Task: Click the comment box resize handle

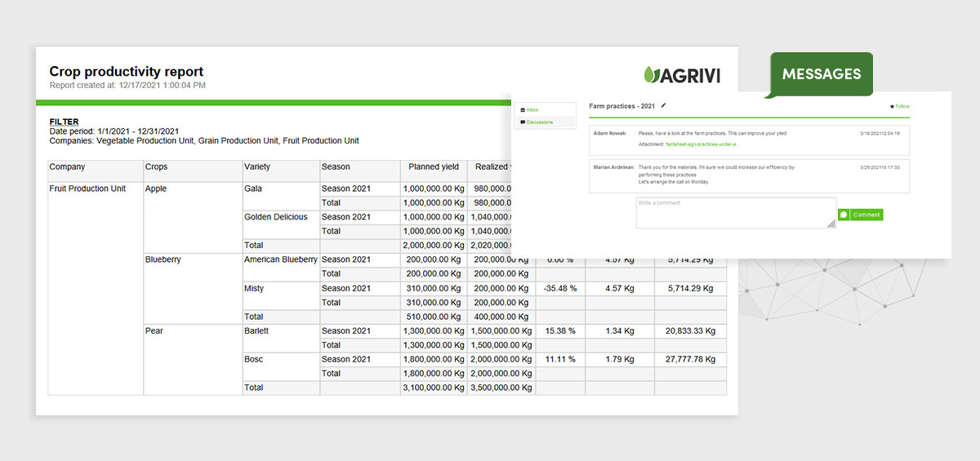Action: (831, 224)
